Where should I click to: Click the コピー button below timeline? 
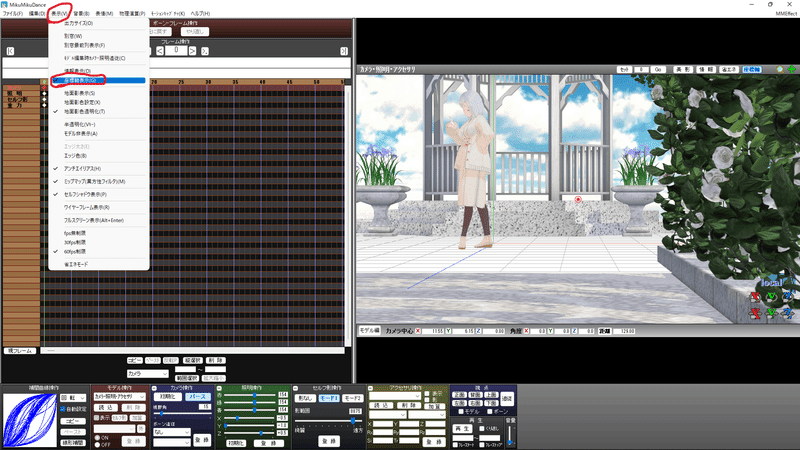(135, 360)
